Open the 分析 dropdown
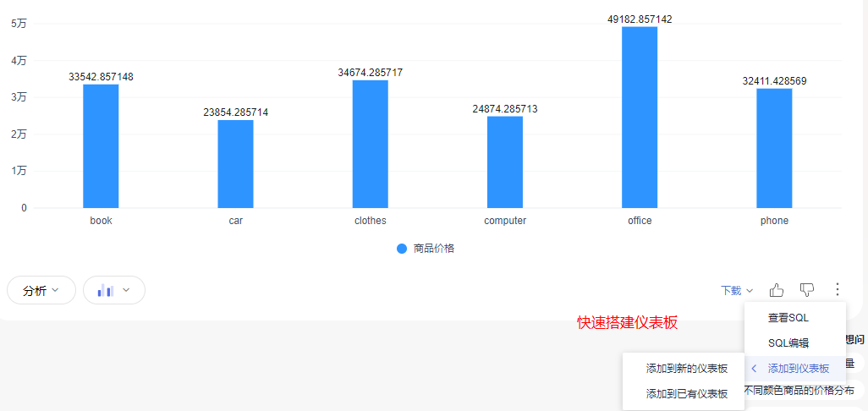Image resolution: width=868 pixels, height=411 pixels. [x=41, y=290]
